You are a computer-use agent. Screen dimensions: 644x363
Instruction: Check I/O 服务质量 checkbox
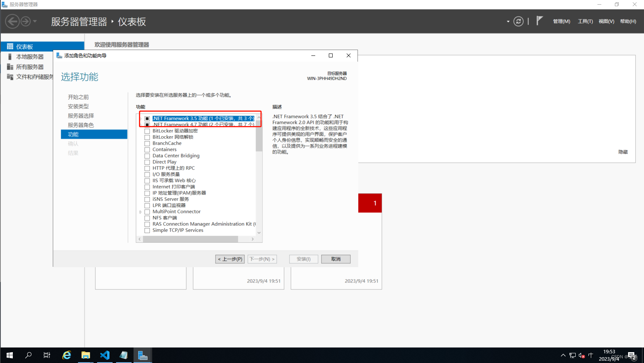tap(147, 175)
